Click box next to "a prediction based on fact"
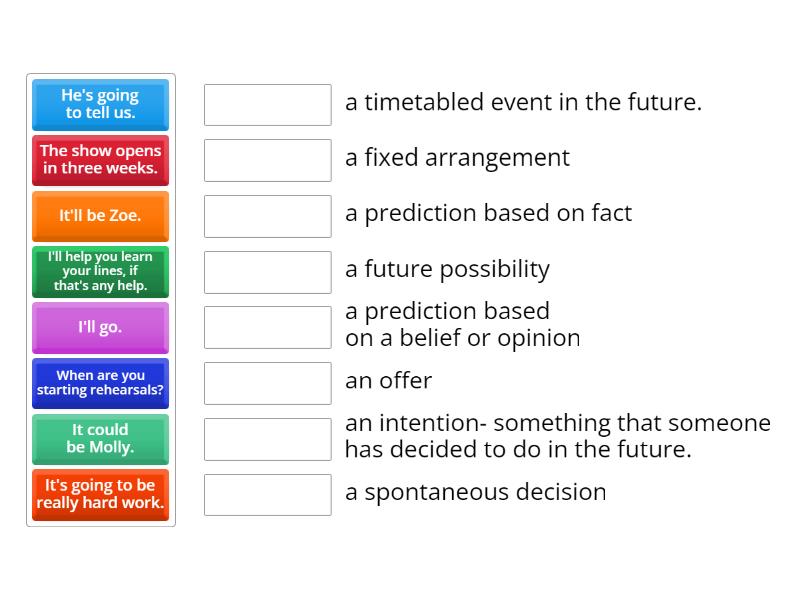This screenshot has width=800, height=600. coord(267,216)
